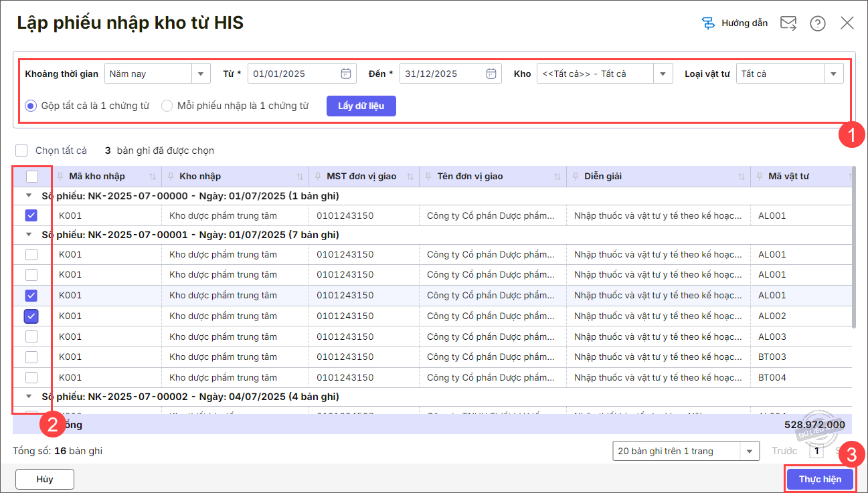Image resolution: width=868 pixels, height=493 pixels.
Task: Uncheck row with material code AL002
Action: pos(31,316)
